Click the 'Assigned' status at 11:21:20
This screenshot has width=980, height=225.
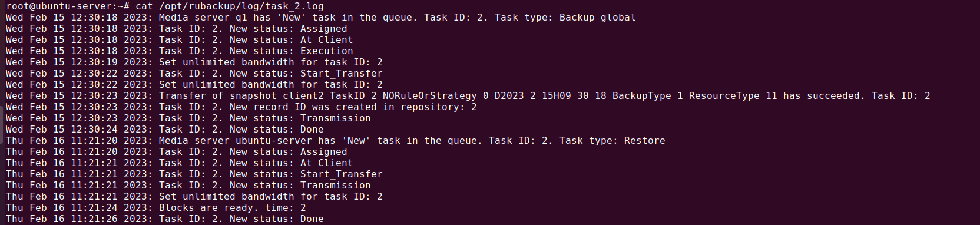click(x=323, y=152)
